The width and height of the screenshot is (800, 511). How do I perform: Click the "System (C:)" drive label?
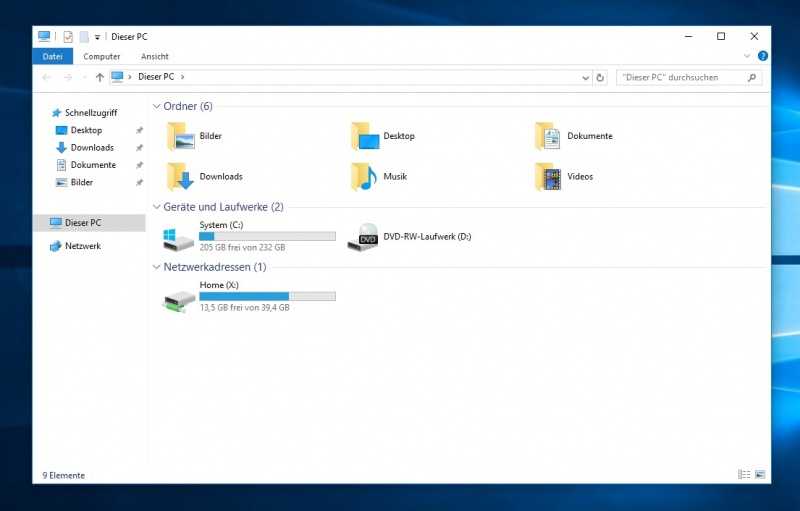coord(221,225)
